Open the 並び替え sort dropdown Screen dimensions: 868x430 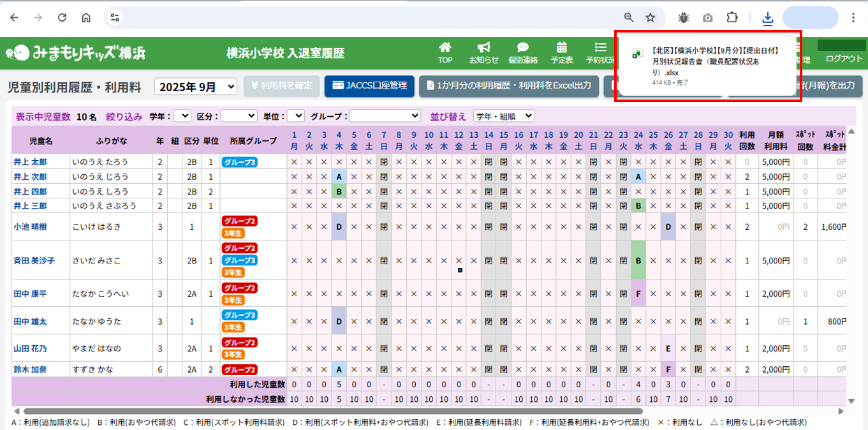coord(503,116)
